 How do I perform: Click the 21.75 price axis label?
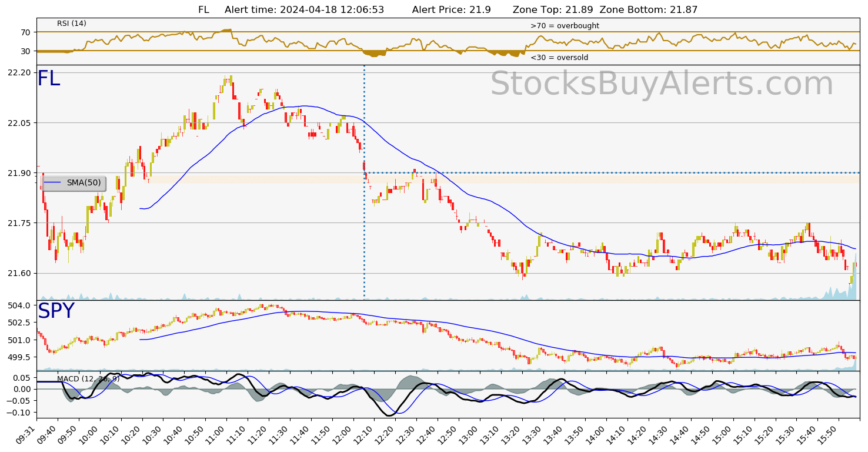20,223
